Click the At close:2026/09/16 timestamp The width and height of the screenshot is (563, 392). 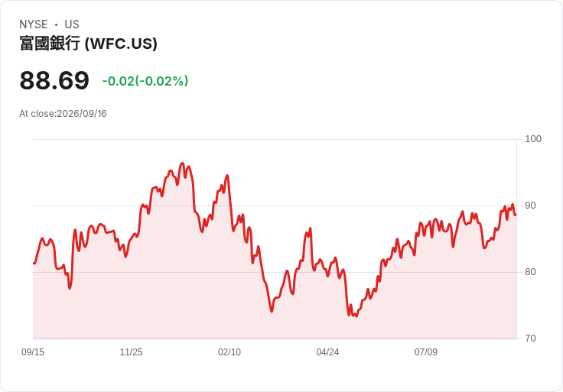(63, 114)
